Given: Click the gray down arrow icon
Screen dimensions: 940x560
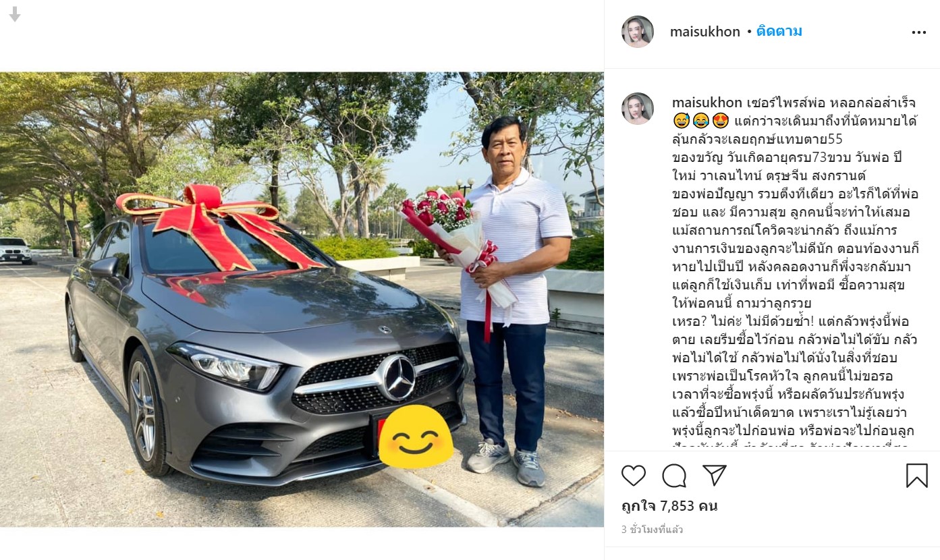Looking at the screenshot, I should (x=15, y=14).
